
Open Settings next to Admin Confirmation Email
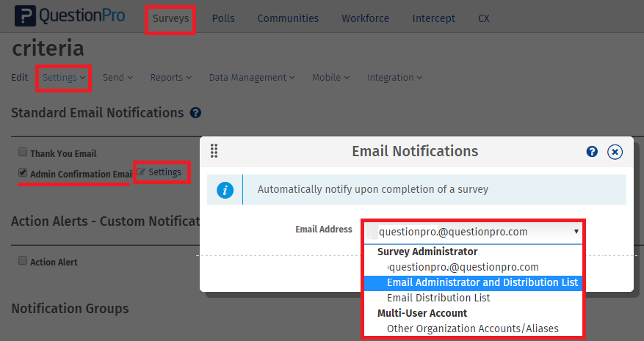(159, 172)
